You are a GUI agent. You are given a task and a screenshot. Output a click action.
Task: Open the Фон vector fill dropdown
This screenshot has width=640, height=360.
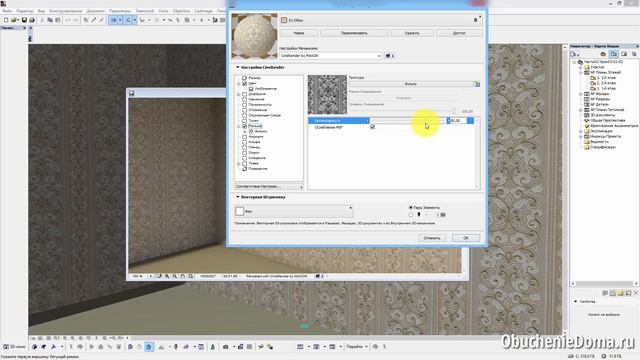pyautogui.click(x=294, y=211)
